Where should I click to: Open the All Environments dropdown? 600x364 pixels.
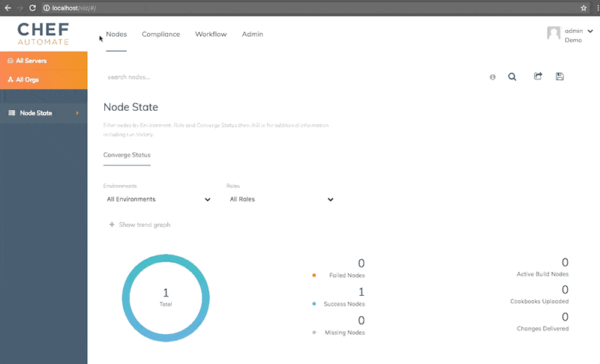click(158, 199)
